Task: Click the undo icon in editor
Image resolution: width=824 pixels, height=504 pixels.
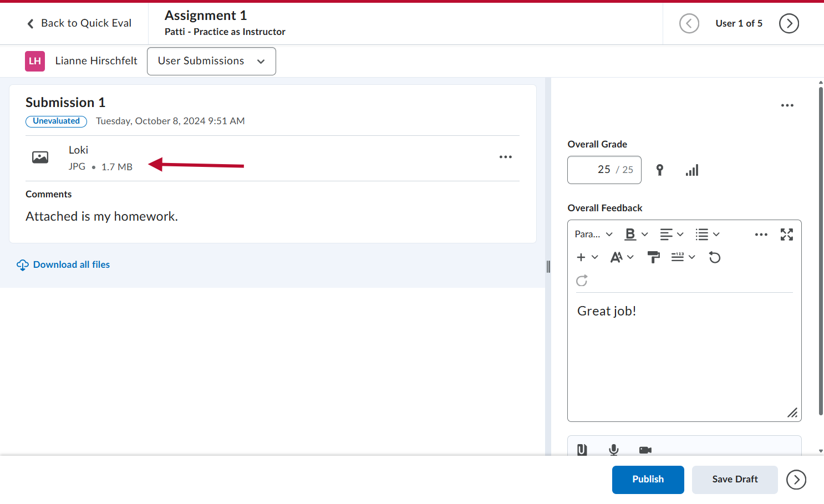Action: pyautogui.click(x=715, y=257)
